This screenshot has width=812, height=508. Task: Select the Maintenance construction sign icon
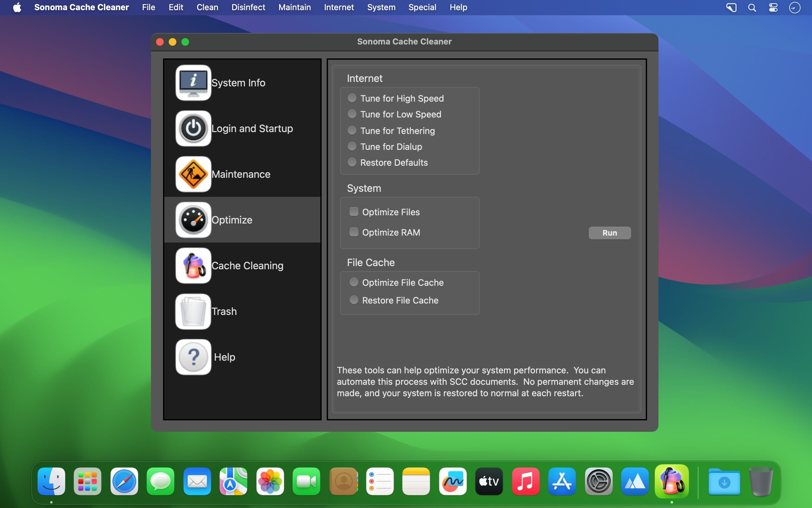tap(193, 174)
